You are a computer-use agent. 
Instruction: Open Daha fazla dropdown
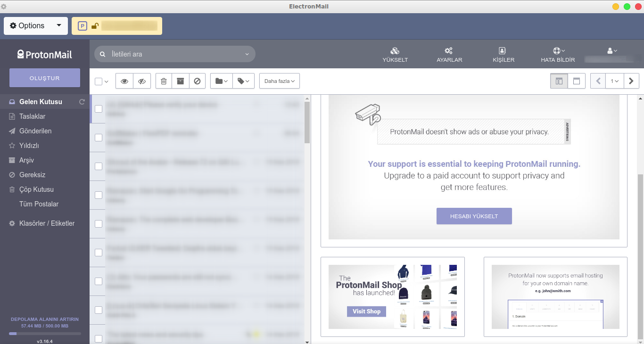(280, 81)
